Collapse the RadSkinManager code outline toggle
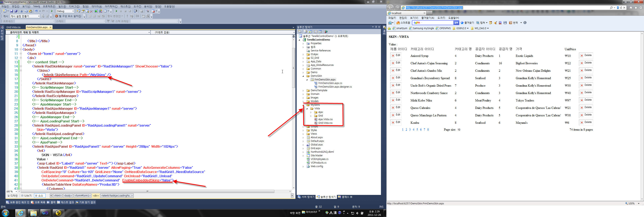 [x=21, y=67]
